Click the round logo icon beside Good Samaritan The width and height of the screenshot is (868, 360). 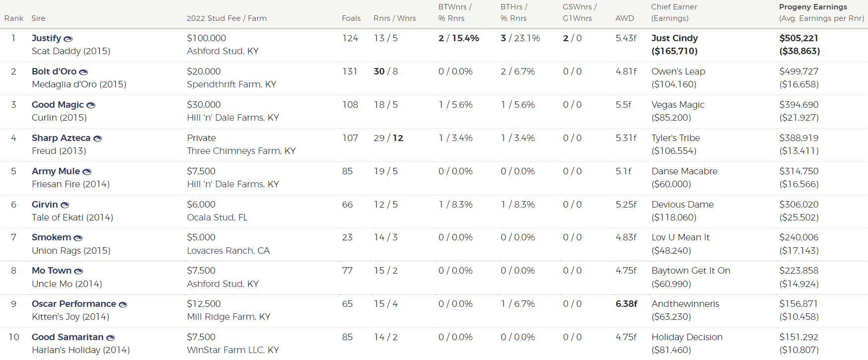pos(111,338)
